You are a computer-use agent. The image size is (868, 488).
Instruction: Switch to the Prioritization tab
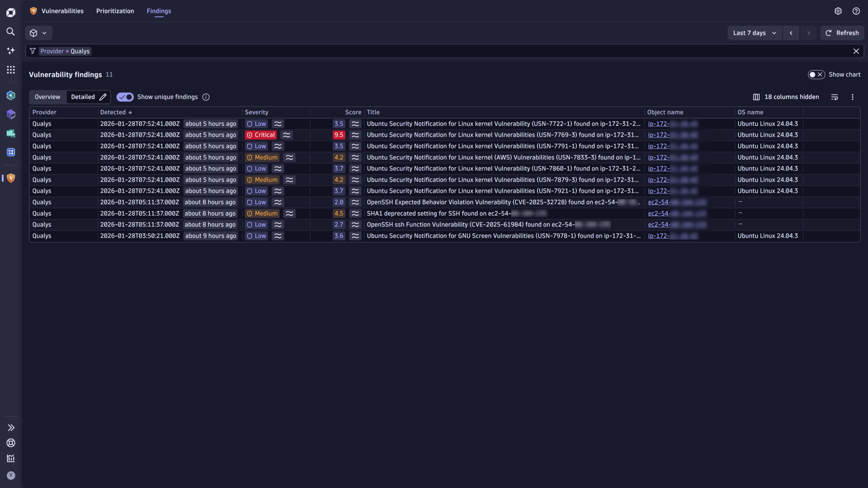115,11
